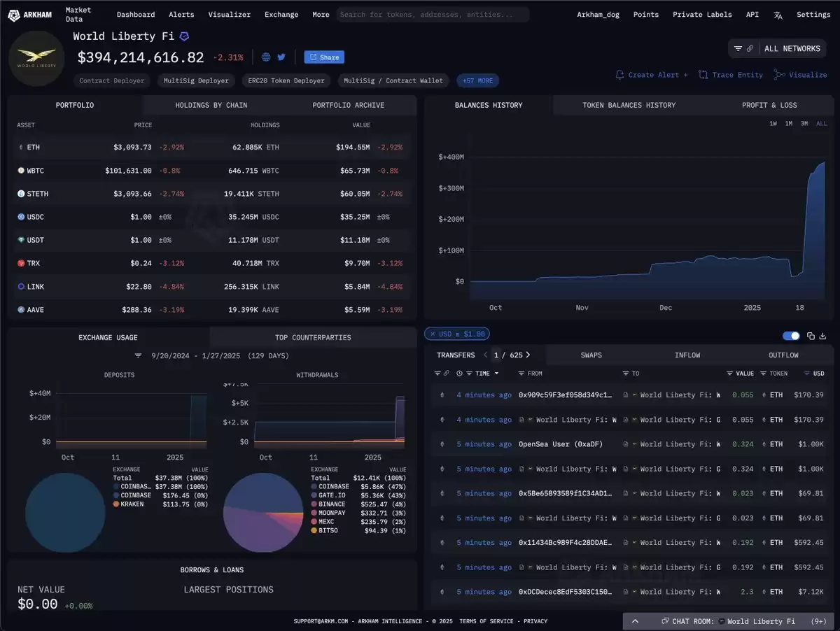Screen dimensions: 840x631
Task: Open the Market Data menu
Action: (79, 15)
